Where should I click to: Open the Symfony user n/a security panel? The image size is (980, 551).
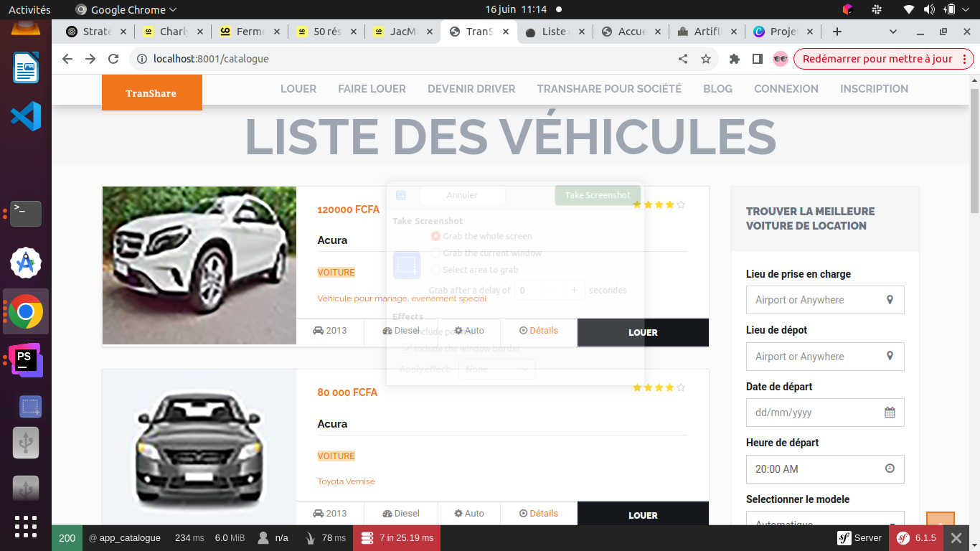(273, 538)
